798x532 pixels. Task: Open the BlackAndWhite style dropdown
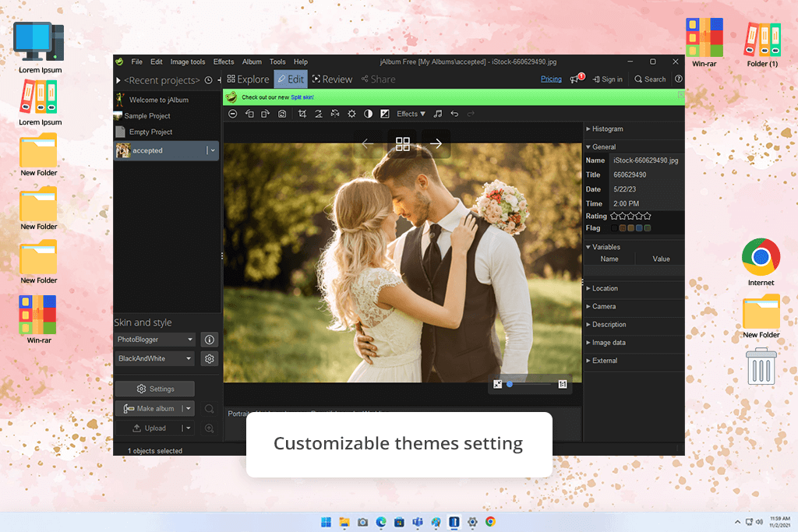[155, 358]
